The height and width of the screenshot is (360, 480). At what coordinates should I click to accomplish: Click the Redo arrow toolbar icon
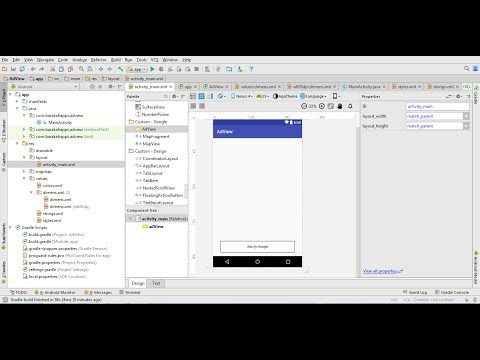pos(42,69)
